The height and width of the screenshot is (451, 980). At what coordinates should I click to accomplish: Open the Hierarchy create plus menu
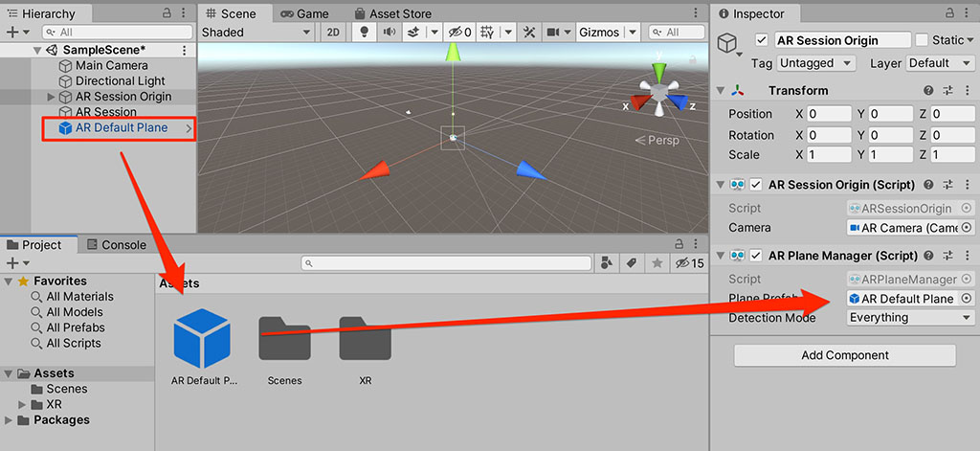click(17, 33)
